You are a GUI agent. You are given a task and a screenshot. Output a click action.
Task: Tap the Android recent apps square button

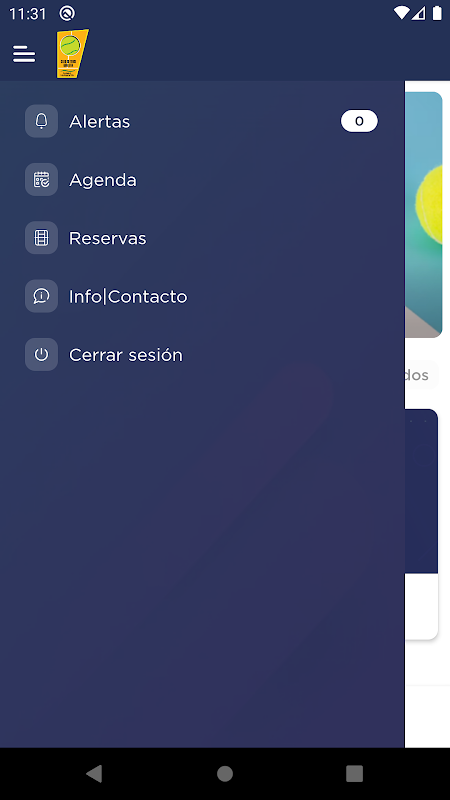(355, 773)
